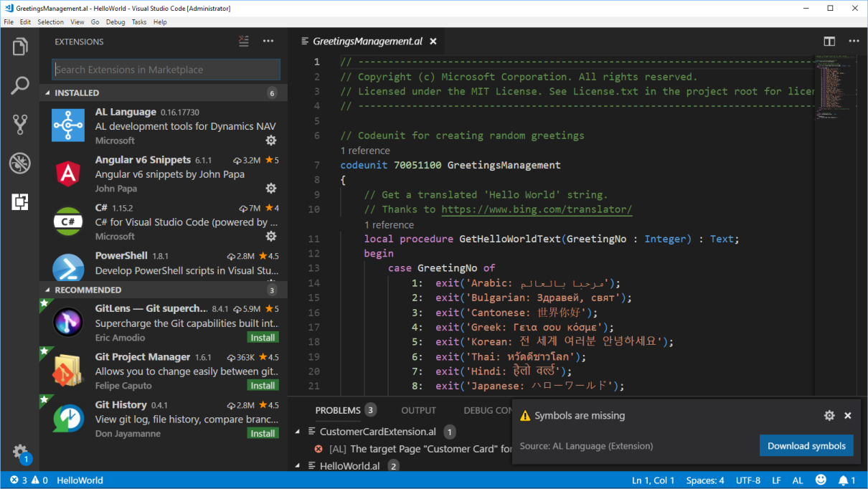Open the Go menu
The width and height of the screenshot is (868, 489).
[95, 22]
